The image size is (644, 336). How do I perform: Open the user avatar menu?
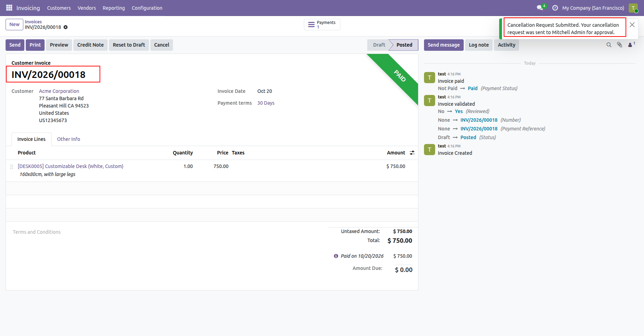(633, 8)
